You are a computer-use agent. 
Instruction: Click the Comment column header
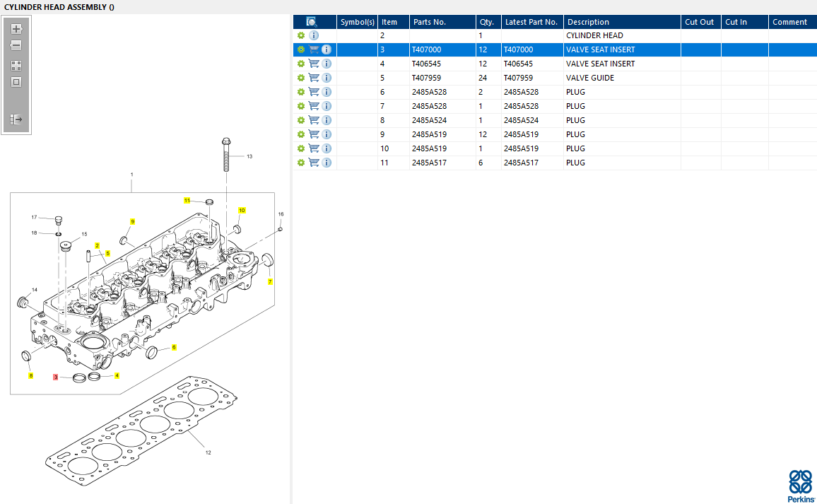pyautogui.click(x=792, y=22)
